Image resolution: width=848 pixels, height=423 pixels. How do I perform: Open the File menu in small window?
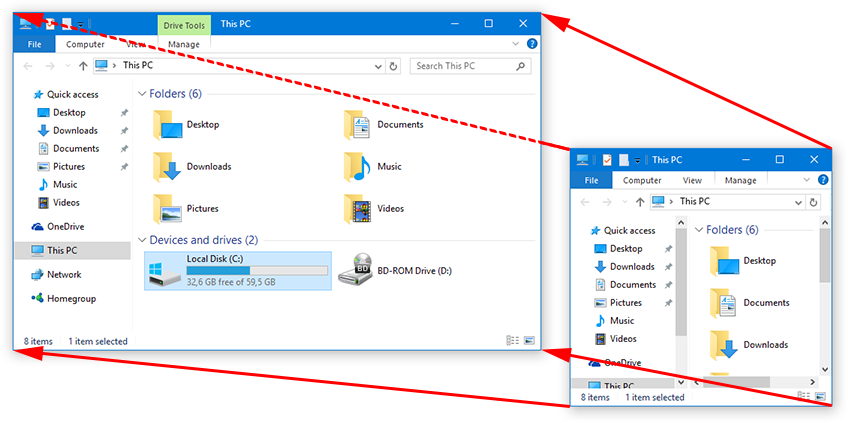[591, 181]
